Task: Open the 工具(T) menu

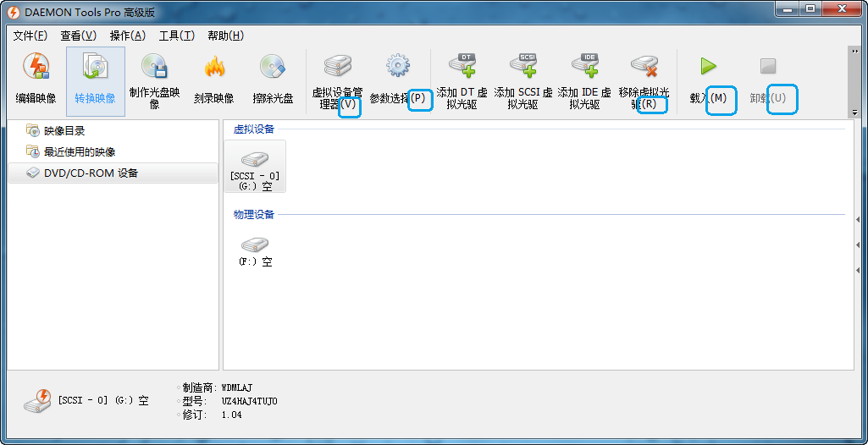Action: click(x=176, y=36)
